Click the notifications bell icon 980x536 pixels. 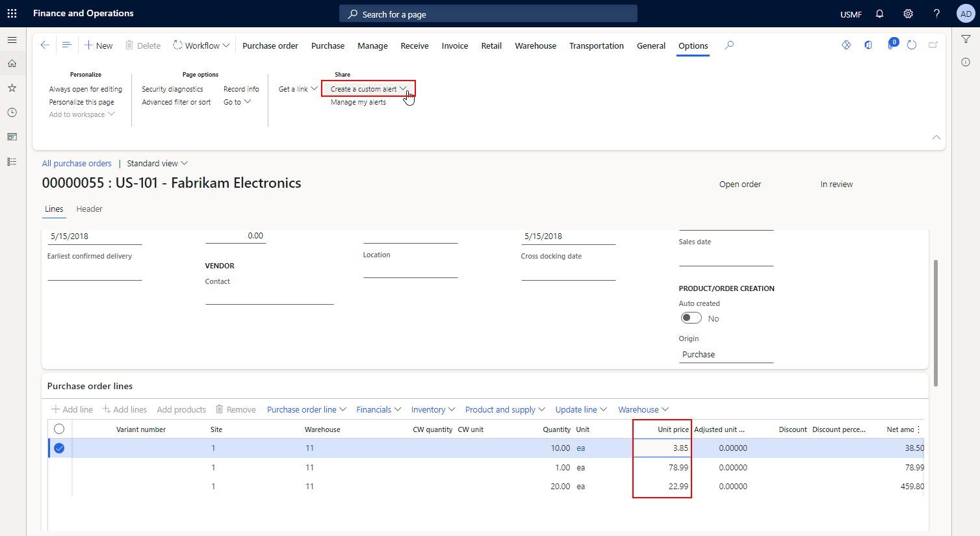879,14
